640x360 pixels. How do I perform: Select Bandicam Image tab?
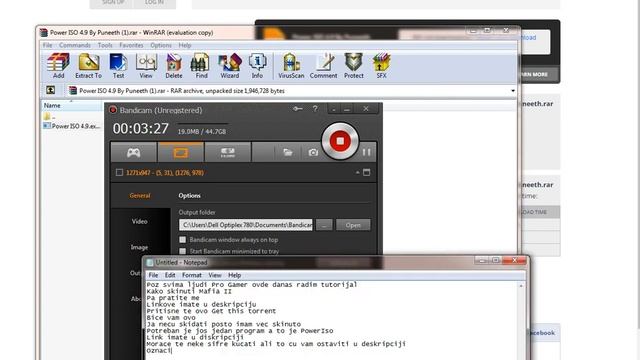[x=140, y=247]
